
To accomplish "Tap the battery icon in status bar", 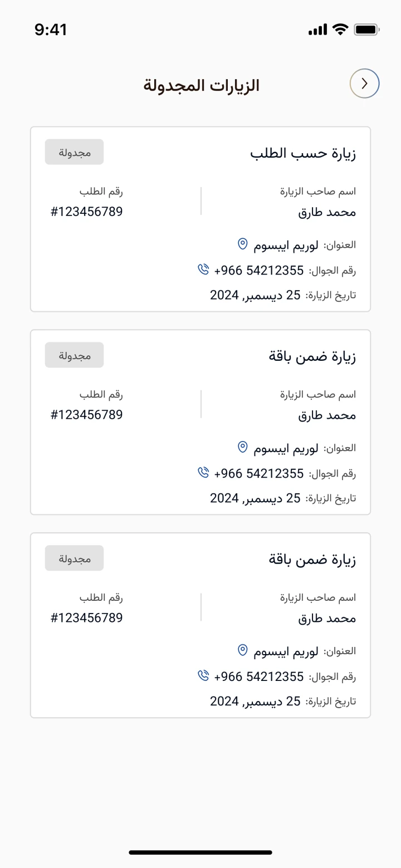I will 366,30.
